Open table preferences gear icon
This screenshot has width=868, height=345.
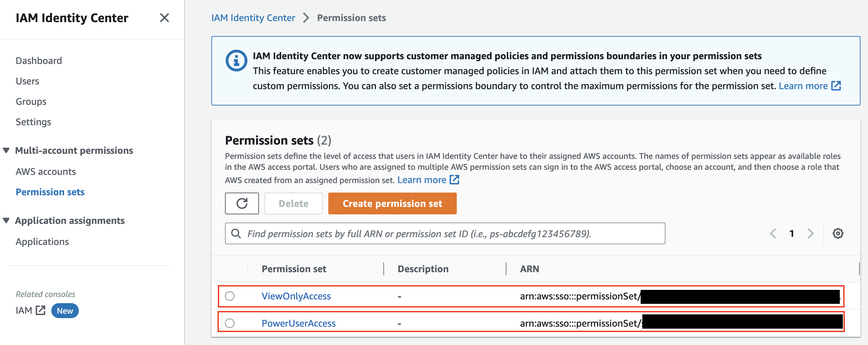click(x=838, y=233)
